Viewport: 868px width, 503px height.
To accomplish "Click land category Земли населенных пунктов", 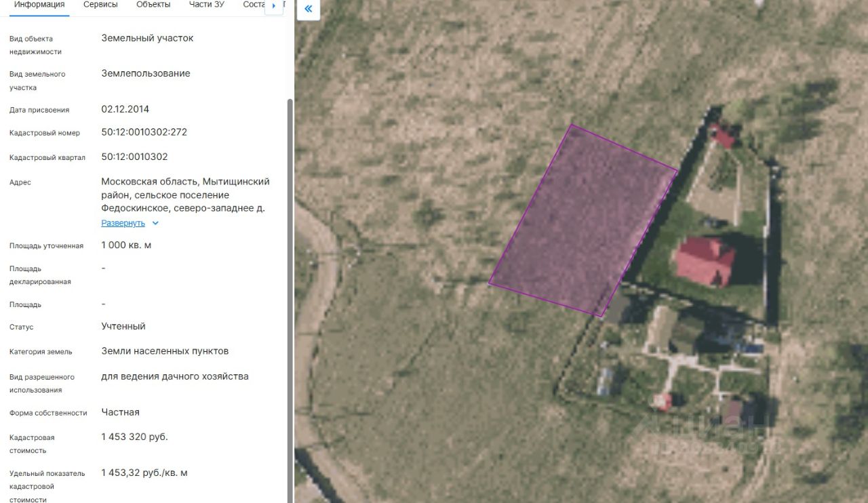I will click(x=165, y=351).
